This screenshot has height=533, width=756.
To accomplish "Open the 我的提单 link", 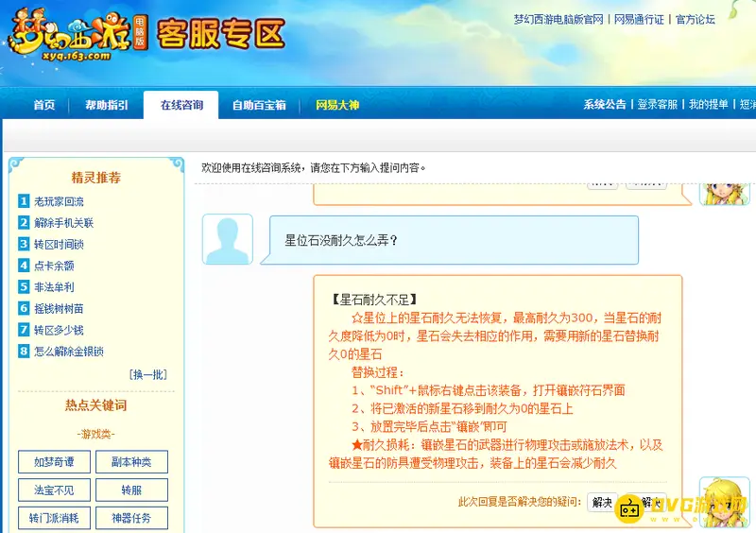I will tap(708, 104).
